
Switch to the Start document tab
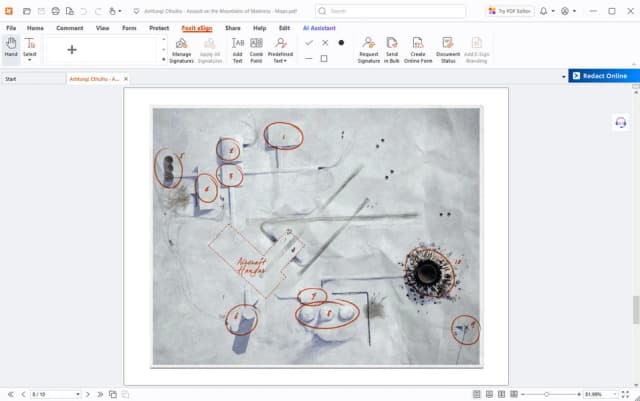[33, 79]
